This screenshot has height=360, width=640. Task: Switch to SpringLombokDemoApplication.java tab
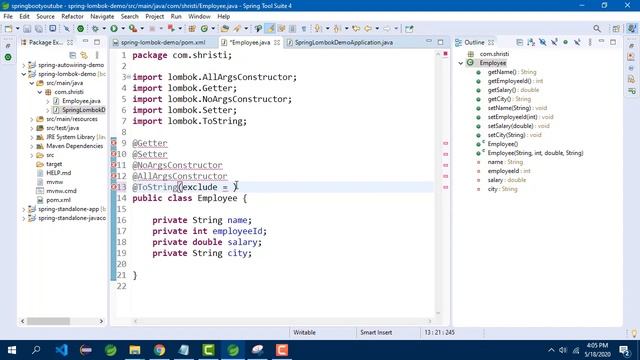[343, 42]
